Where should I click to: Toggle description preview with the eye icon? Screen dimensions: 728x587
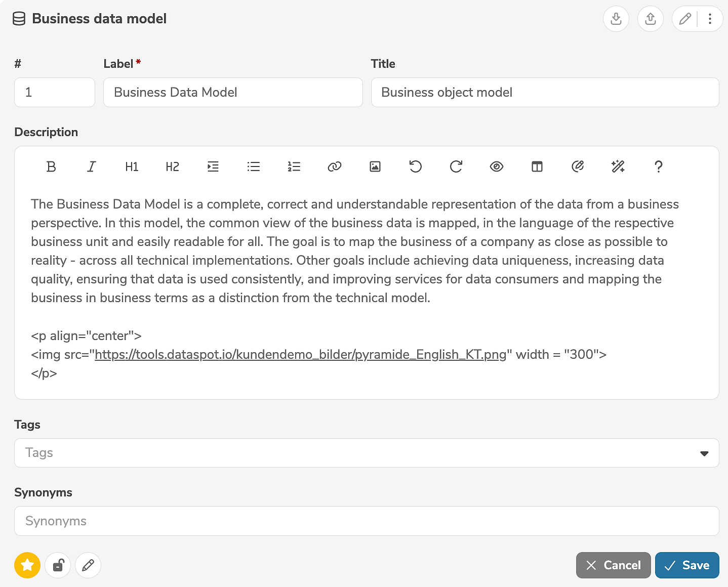tap(497, 166)
